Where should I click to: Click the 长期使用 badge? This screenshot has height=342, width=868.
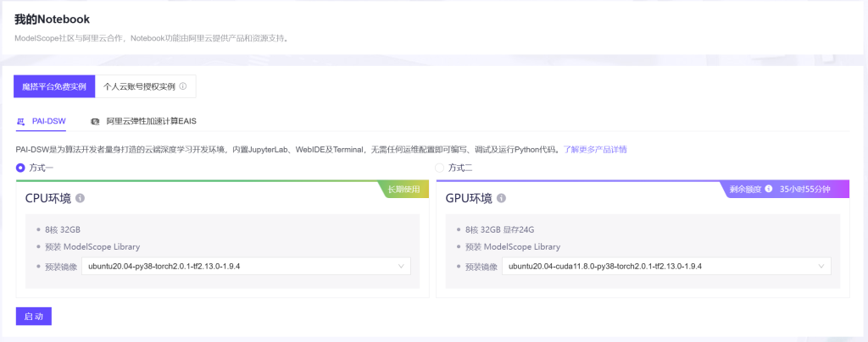403,189
